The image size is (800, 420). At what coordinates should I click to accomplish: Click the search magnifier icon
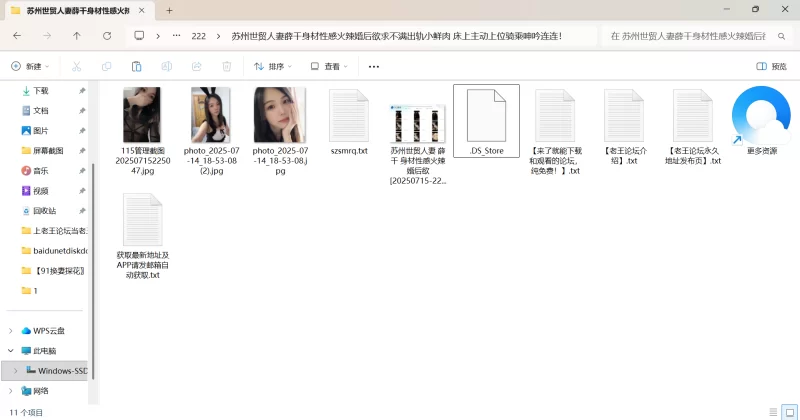click(781, 36)
